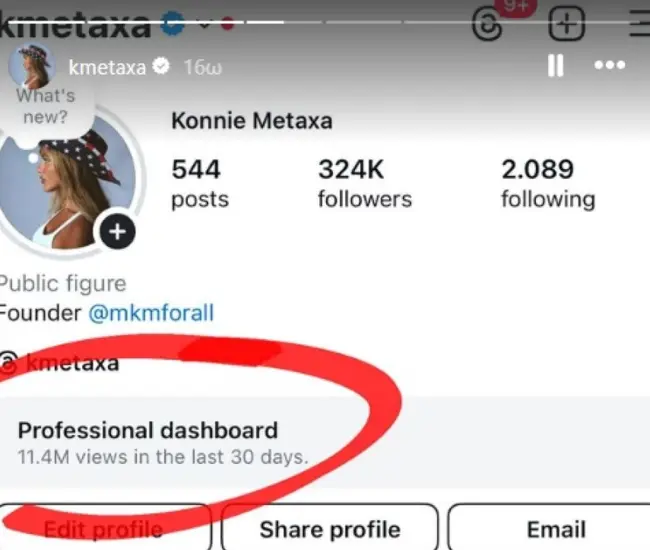This screenshot has width=650, height=550.
Task: Open the 2.089 following list
Action: tap(547, 183)
